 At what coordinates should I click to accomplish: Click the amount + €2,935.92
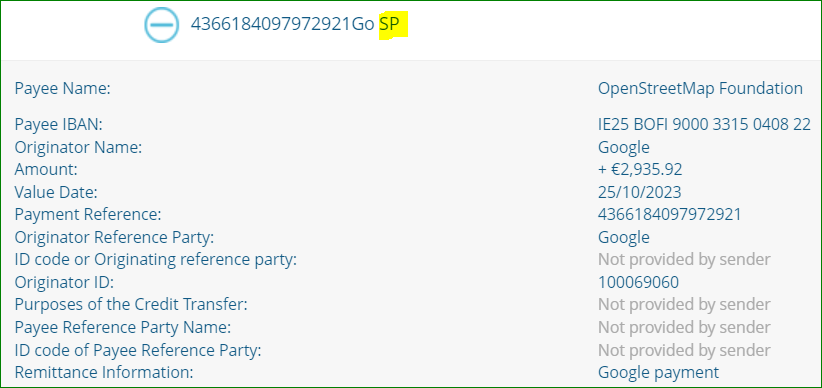click(640, 170)
